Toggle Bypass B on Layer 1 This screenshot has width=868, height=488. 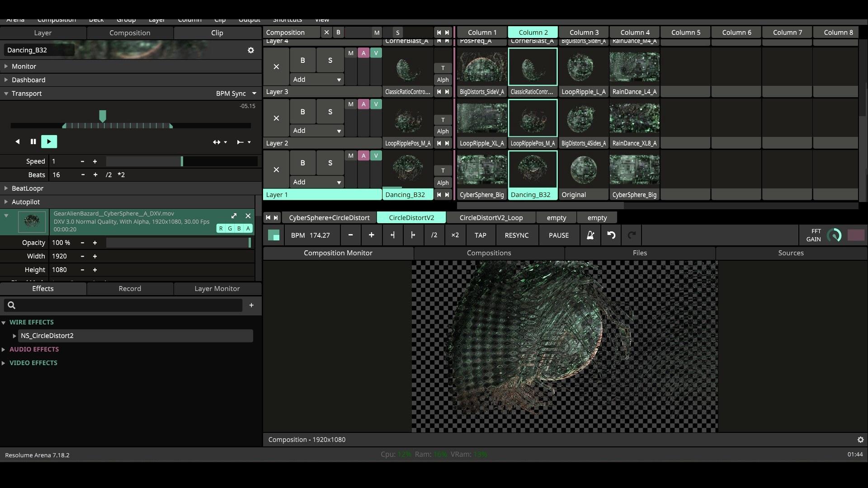point(302,163)
